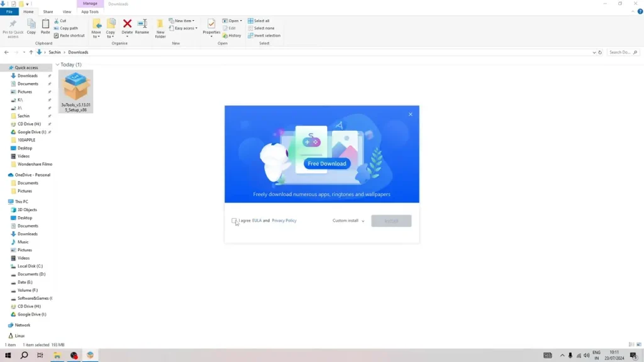This screenshot has height=362, width=644.
Task: Check the I agree EULA checkbox
Action: coord(234,221)
